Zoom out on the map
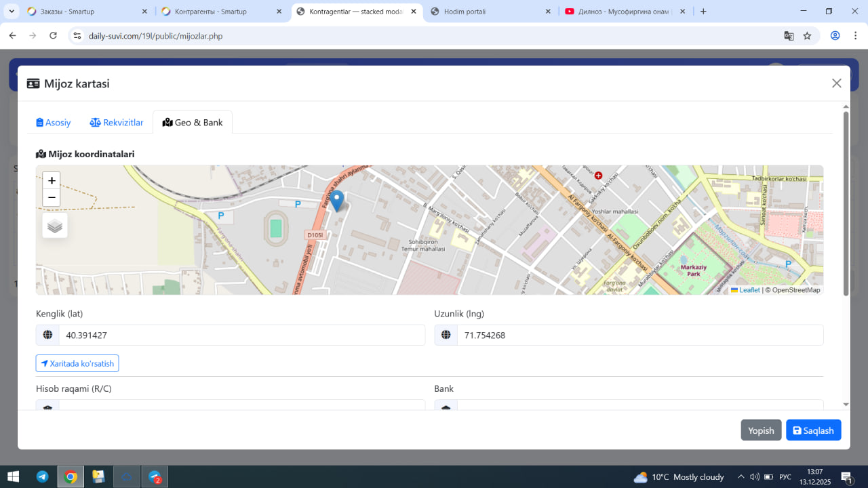 (x=52, y=198)
